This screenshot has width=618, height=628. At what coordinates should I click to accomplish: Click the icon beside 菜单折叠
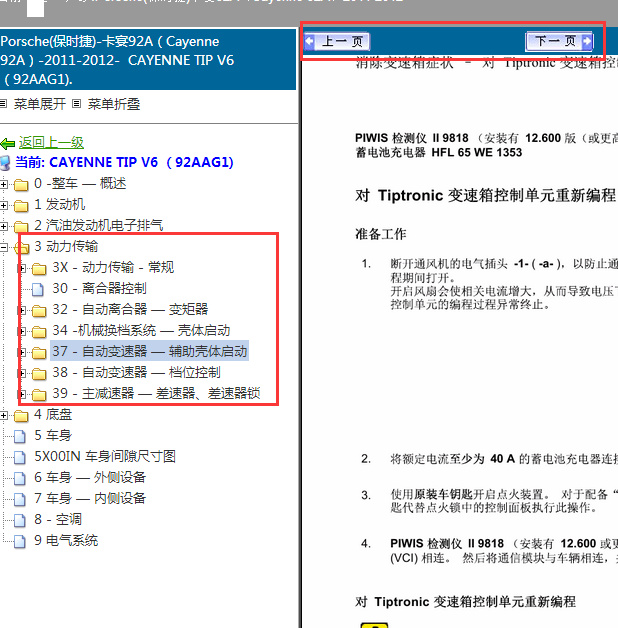[76, 104]
